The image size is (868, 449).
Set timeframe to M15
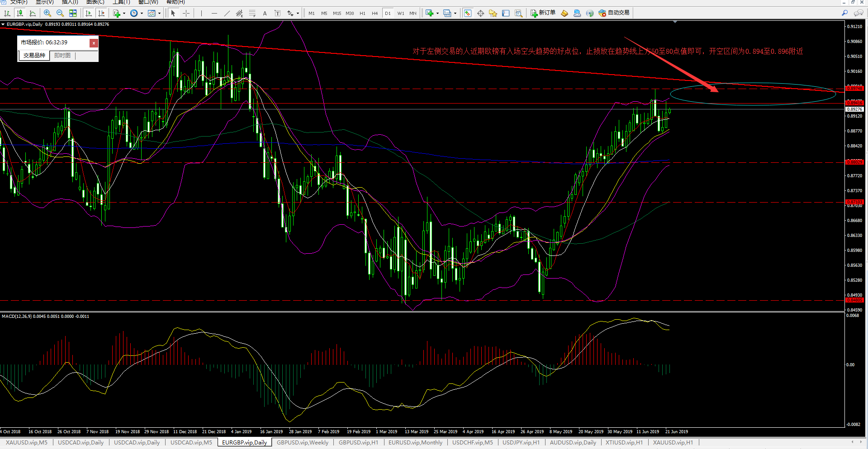[337, 13]
